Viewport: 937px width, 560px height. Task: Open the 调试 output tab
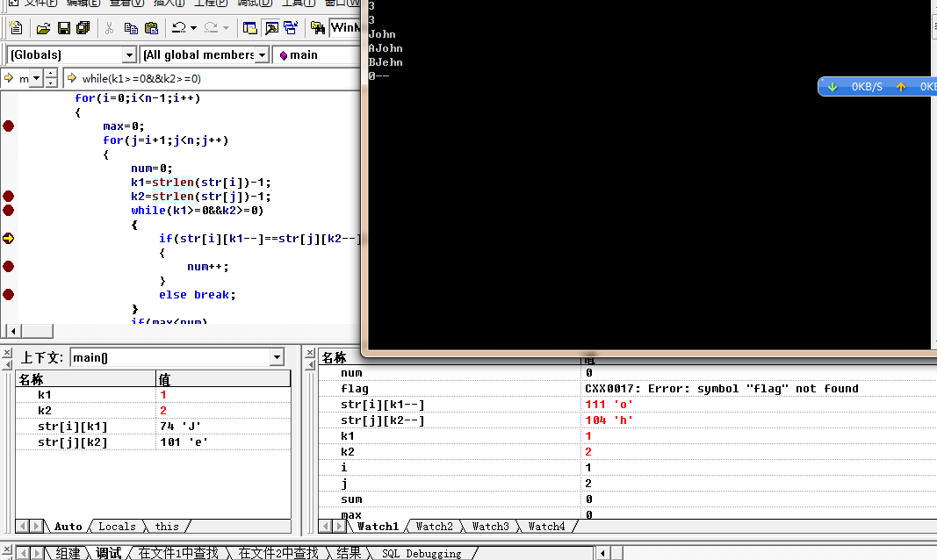coord(108,554)
